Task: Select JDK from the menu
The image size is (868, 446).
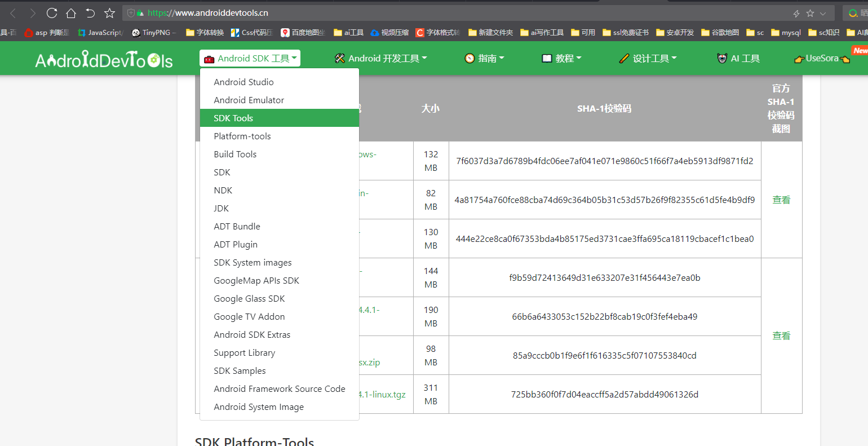Action: [x=280, y=208]
